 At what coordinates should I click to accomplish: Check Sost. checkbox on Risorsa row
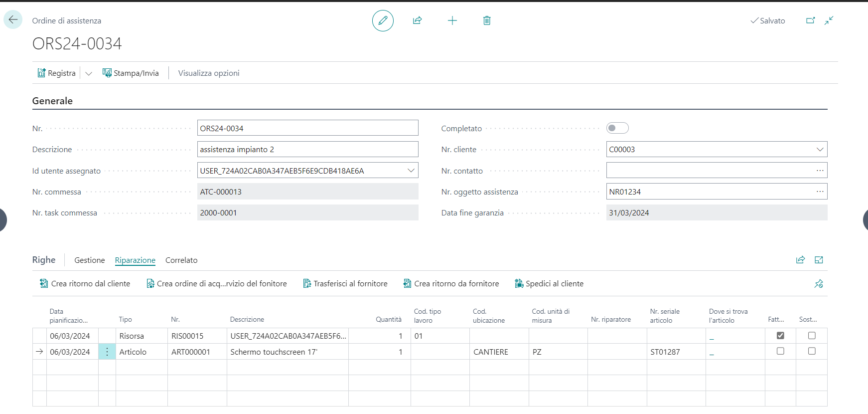(x=812, y=336)
